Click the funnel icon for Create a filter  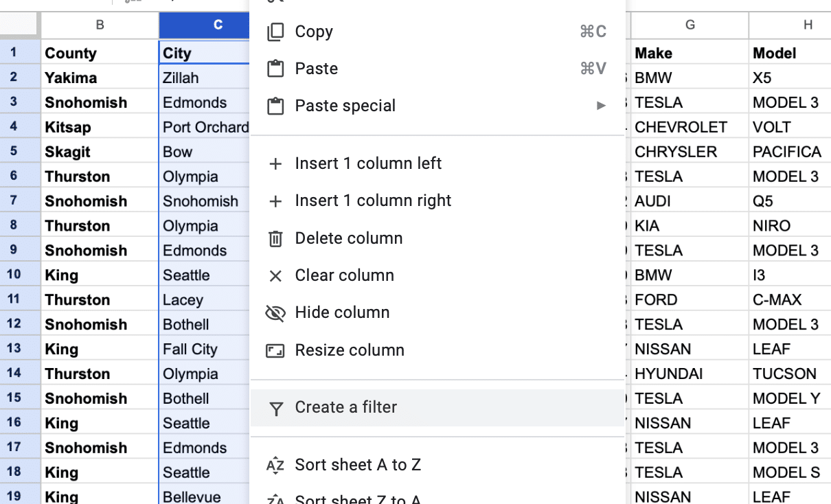[x=275, y=409]
